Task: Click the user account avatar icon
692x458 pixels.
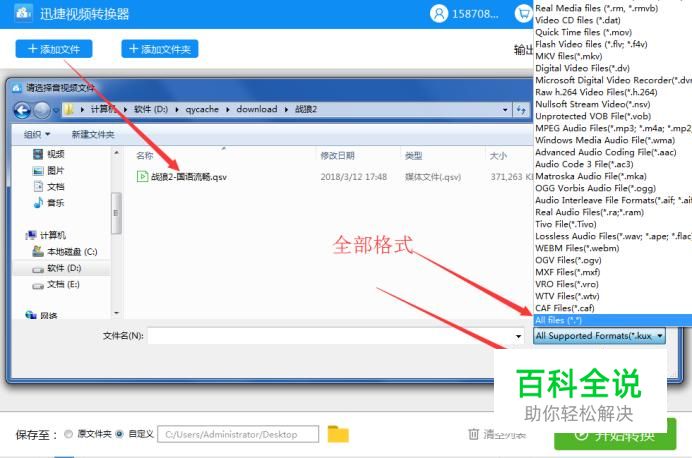Action: point(439,14)
